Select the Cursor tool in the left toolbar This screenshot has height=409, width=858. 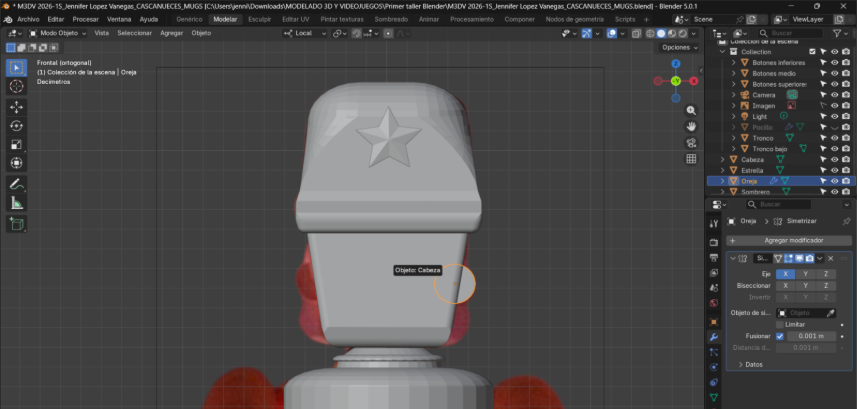[x=17, y=87]
